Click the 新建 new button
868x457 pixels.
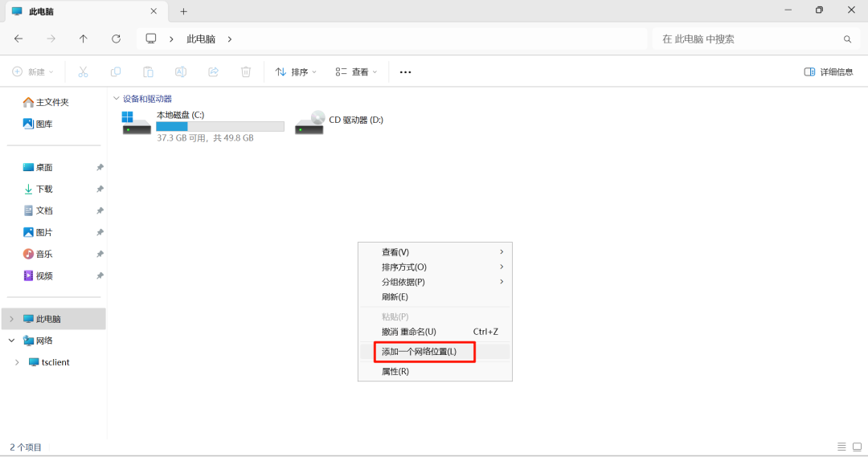[x=33, y=71]
